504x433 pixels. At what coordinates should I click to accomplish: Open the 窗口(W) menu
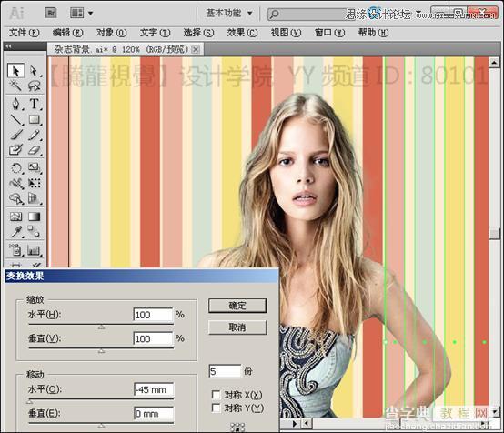[329, 33]
